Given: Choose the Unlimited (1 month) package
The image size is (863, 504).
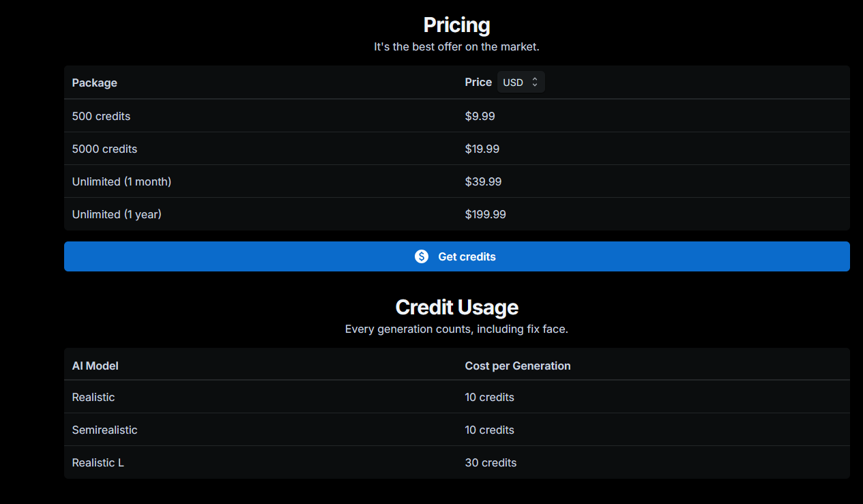Looking at the screenshot, I should 121,181.
